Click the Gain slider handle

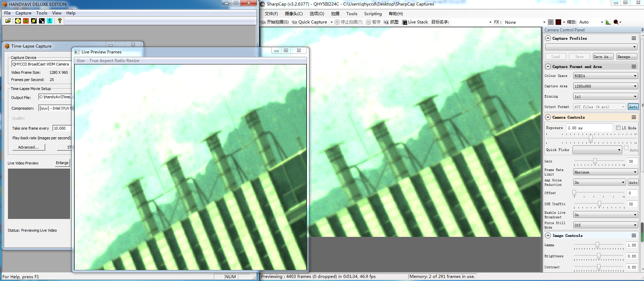595,161
